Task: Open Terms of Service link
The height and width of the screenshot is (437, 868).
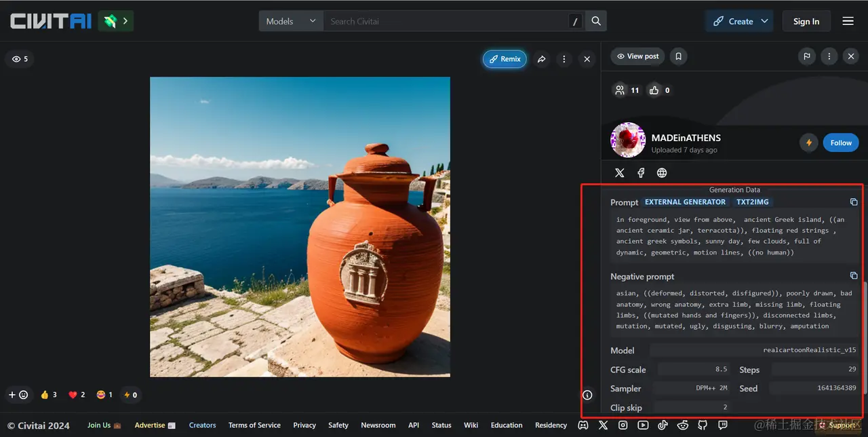Action: (x=254, y=425)
